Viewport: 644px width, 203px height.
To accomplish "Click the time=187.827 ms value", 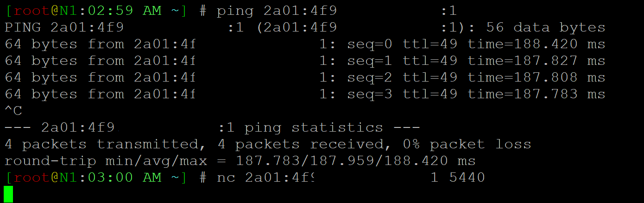I will click(x=536, y=61).
